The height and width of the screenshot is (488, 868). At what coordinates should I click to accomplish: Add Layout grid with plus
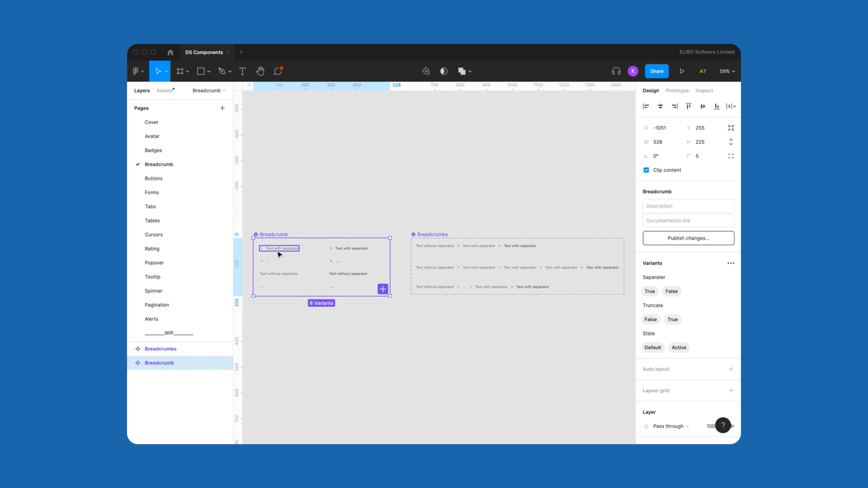[x=731, y=391]
